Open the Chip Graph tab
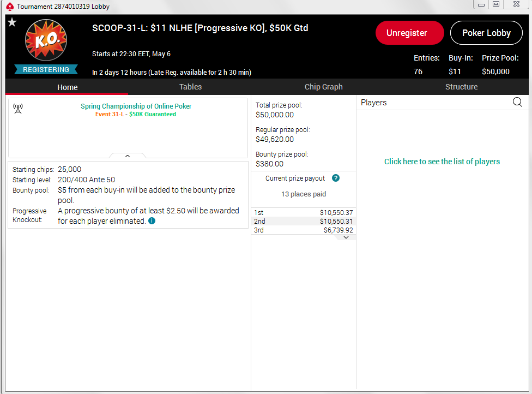 pos(323,87)
